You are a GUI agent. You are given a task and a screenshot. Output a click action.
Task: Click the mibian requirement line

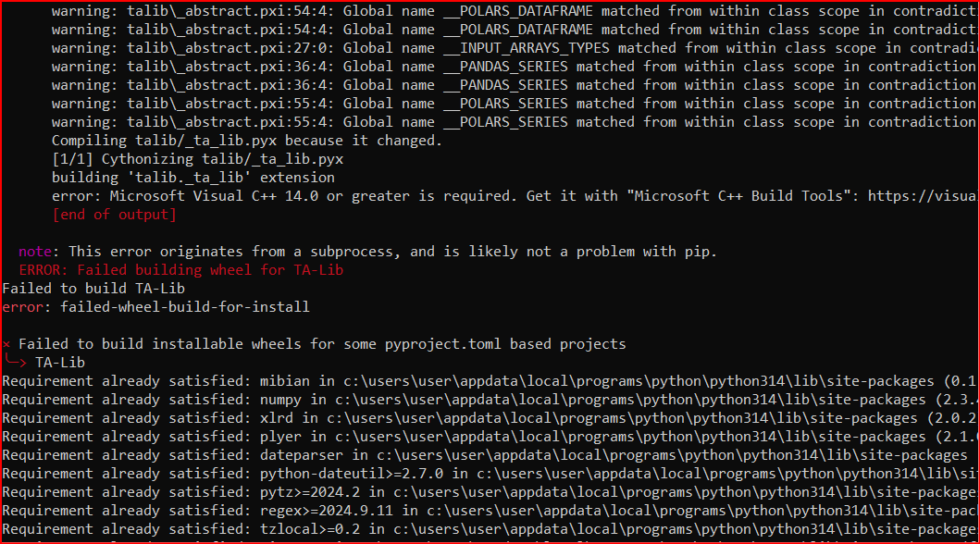tap(463, 381)
